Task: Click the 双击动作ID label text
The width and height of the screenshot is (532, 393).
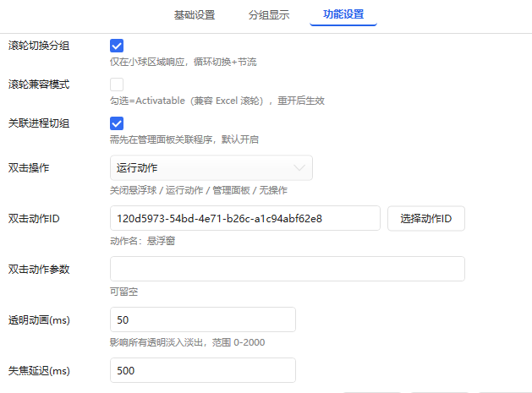Action: coord(34,219)
